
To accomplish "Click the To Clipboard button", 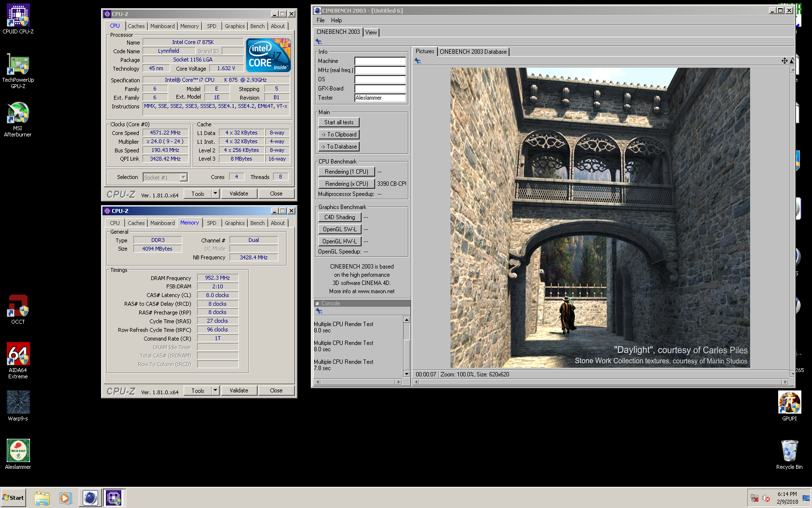I will pos(339,134).
